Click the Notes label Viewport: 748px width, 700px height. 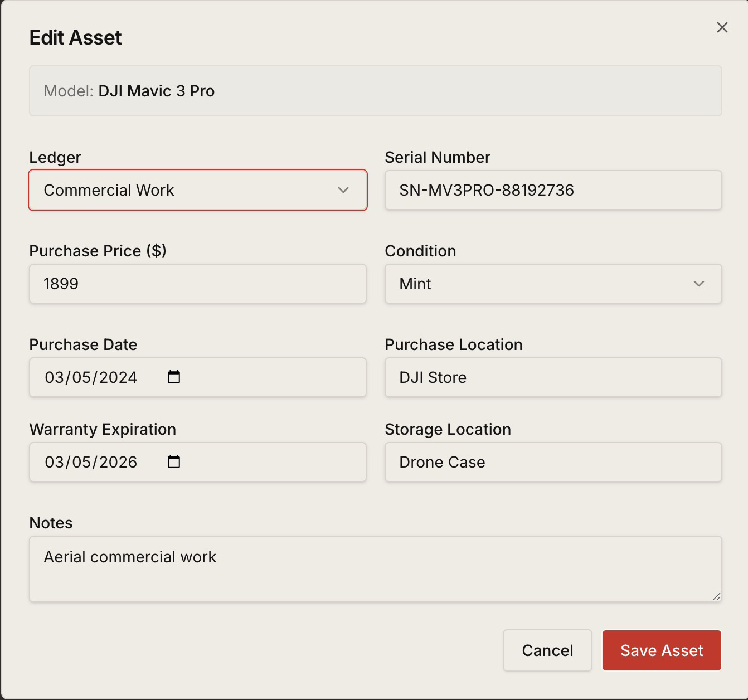51,523
